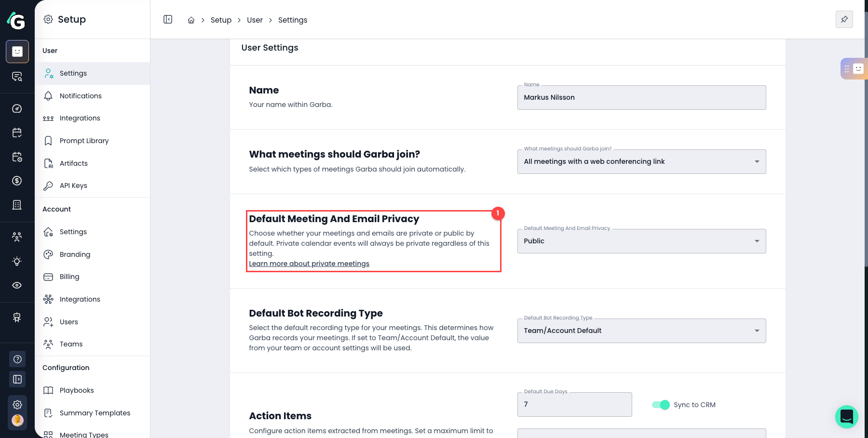Click the Name input field with Markus Nilsson
Viewport: 868px width, 438px height.
tap(641, 97)
